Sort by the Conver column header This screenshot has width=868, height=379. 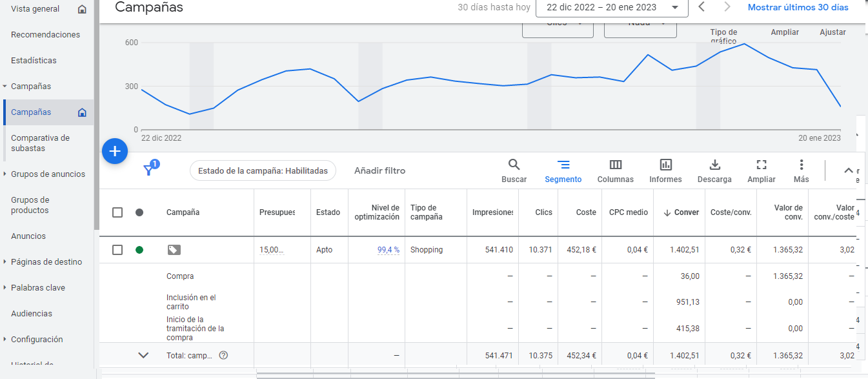tap(681, 212)
